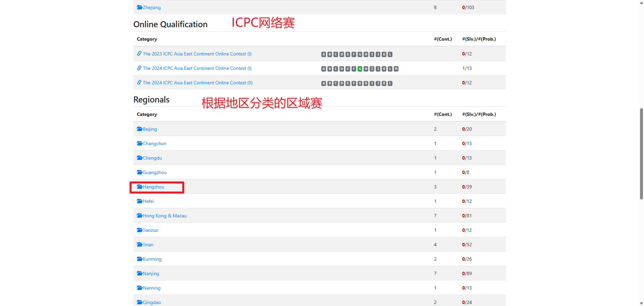This screenshot has height=306, width=644.
Task: Expand the Hong Kong & Macau category
Action: pyautogui.click(x=164, y=216)
